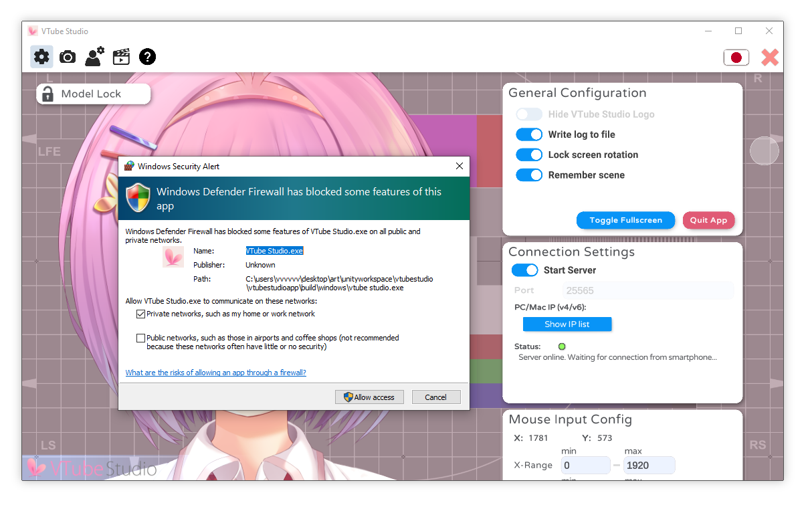Viewport: 812px width, 505px height.
Task: Click the VTube Studio title bar logo
Action: [33, 31]
